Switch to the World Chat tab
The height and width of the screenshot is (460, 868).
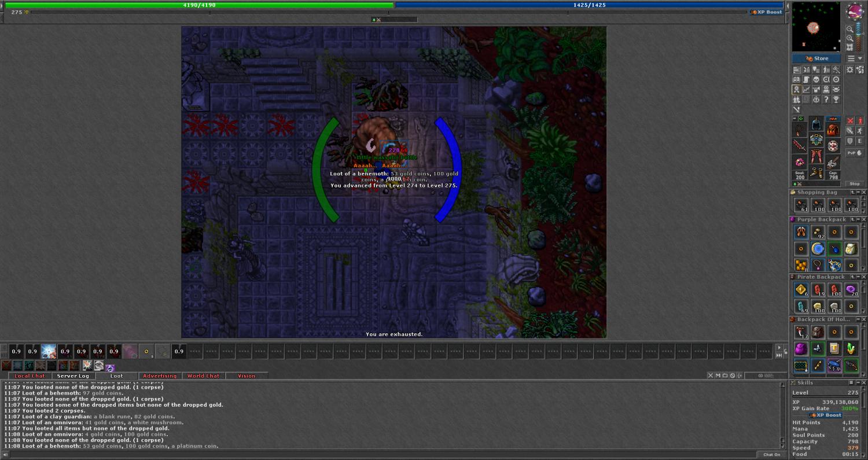coord(203,376)
